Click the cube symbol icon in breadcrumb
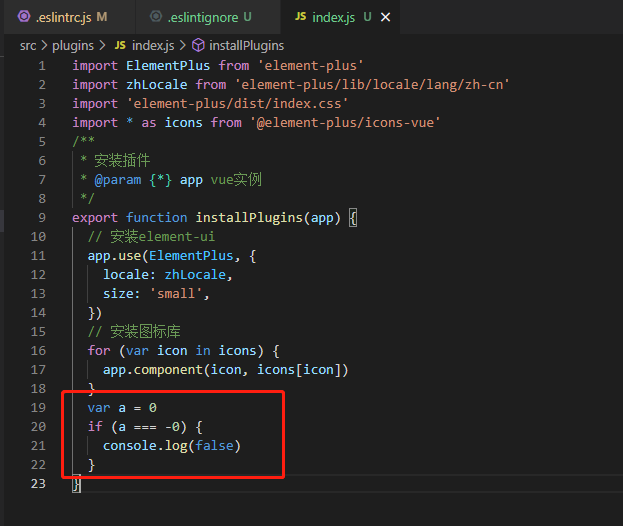 [x=198, y=45]
